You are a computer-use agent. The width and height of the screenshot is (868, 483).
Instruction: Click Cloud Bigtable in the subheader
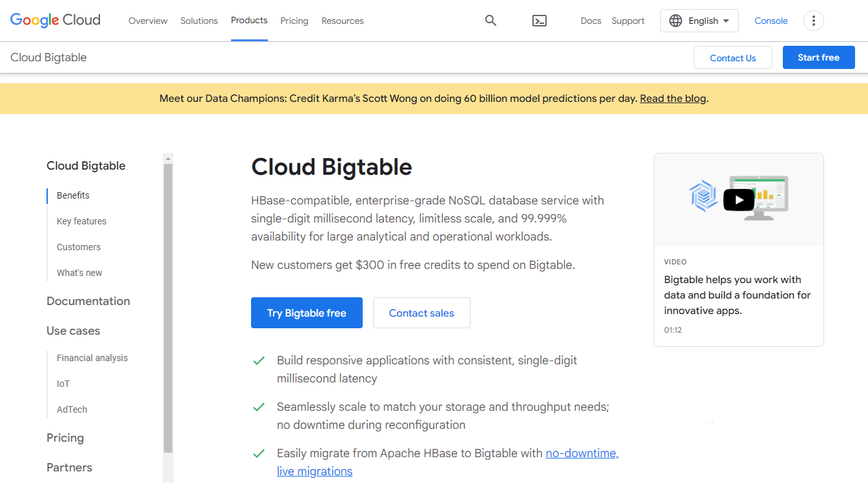(x=48, y=57)
